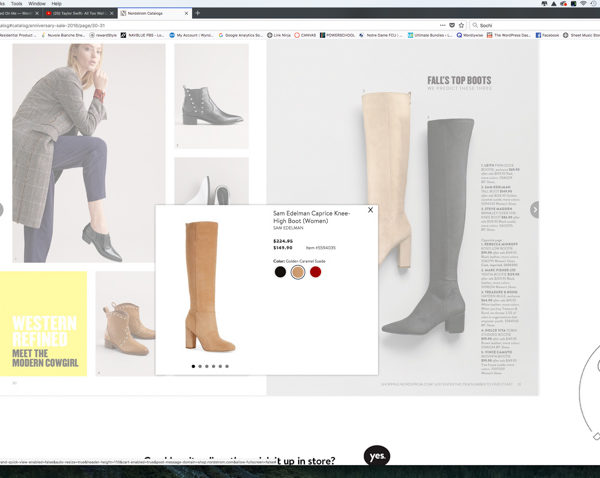Image resolution: width=600 pixels, height=478 pixels.
Task: Close the product quick-view popup
Action: tap(370, 210)
